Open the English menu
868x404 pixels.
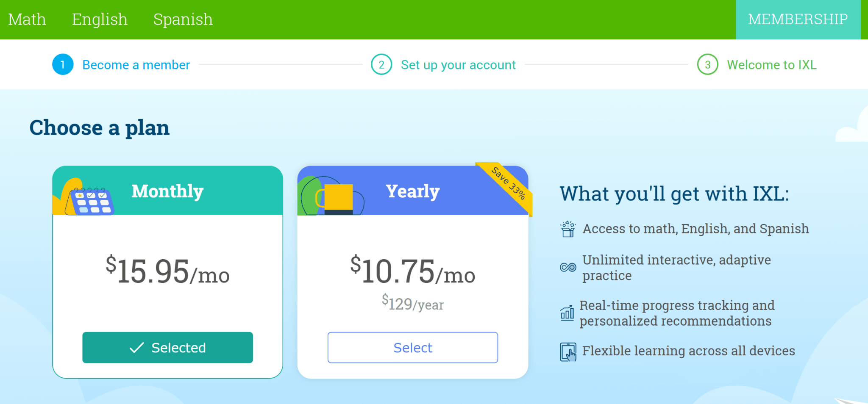(100, 19)
